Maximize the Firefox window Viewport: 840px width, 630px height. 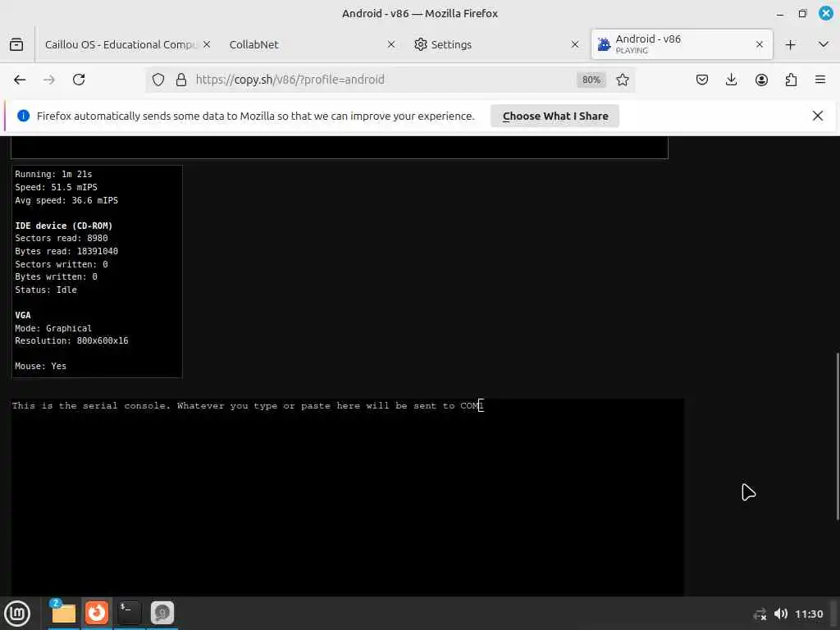tap(802, 13)
